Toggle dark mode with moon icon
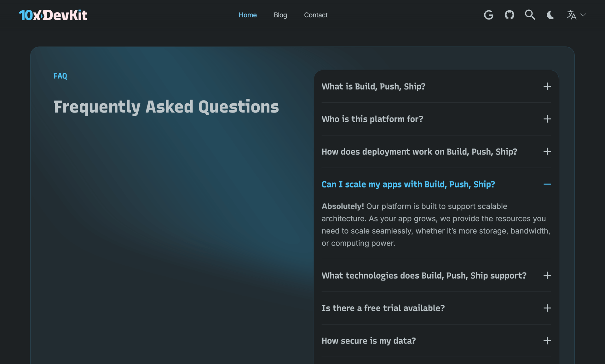 tap(550, 15)
